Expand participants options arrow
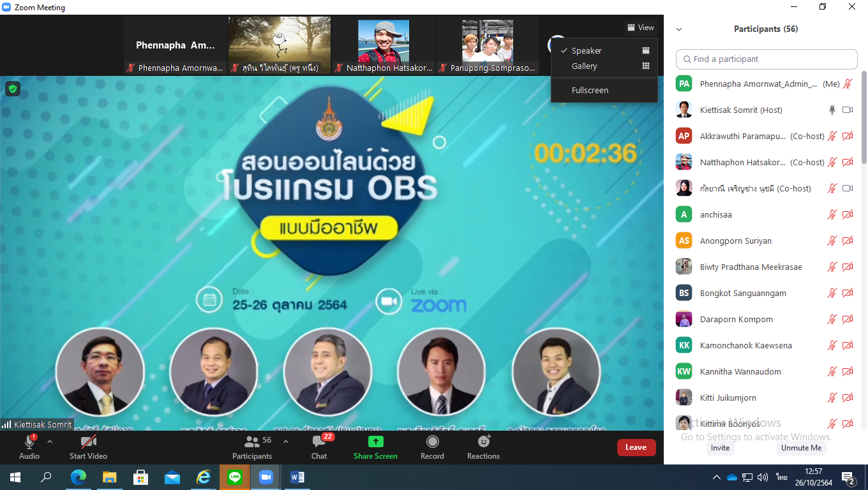Screen dimensions: 868x490 (286, 442)
